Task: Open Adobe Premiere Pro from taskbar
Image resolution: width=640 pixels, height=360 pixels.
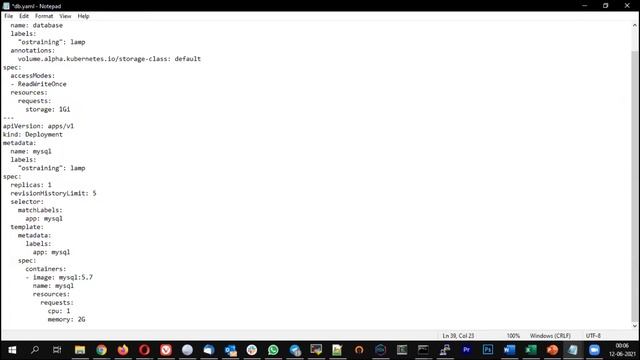Action: point(467,350)
